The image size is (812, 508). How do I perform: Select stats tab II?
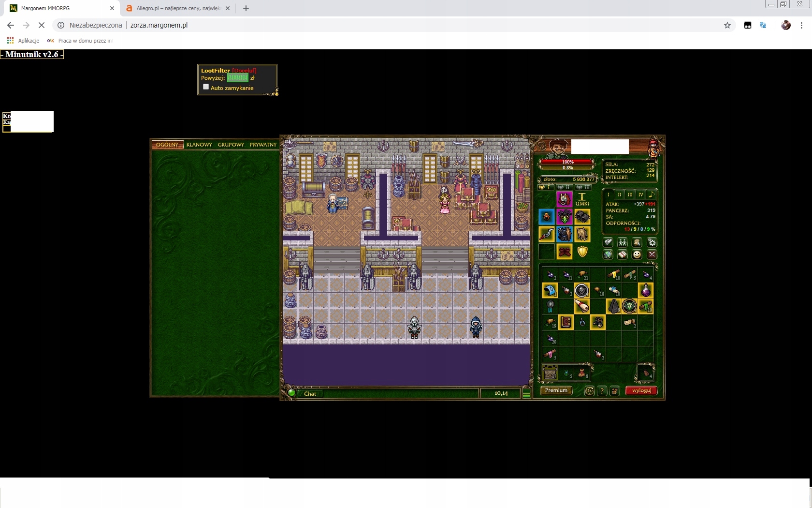click(x=619, y=194)
